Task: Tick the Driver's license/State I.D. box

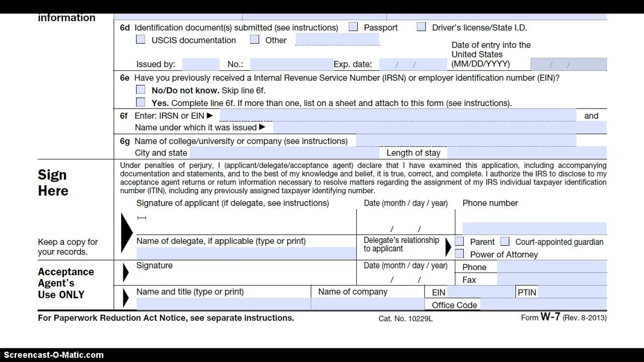Action: coord(421,27)
